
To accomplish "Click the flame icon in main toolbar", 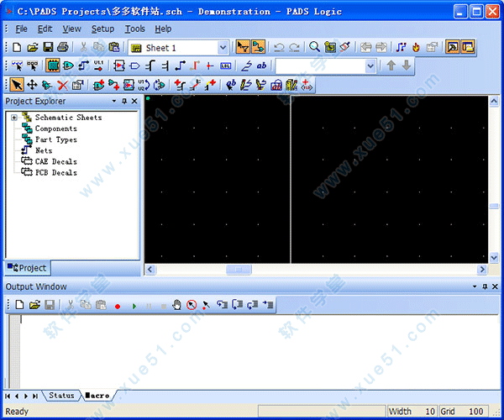I will click(x=416, y=47).
